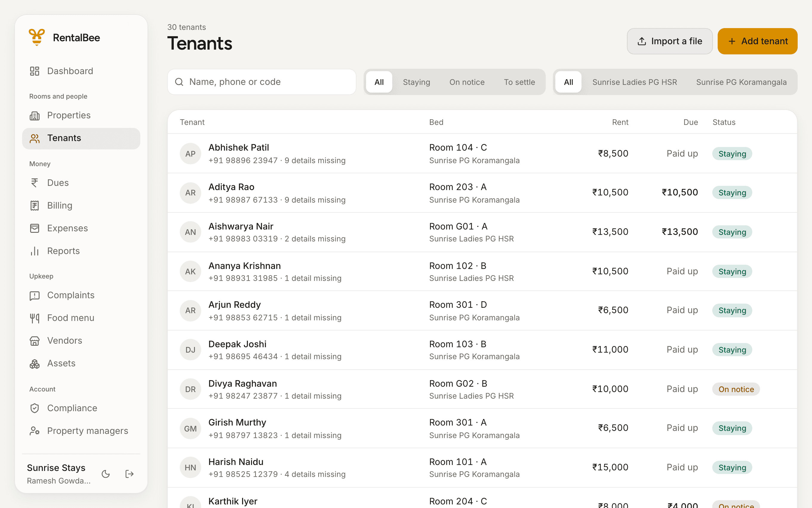
Task: Click the log out icon
Action: (x=130, y=474)
